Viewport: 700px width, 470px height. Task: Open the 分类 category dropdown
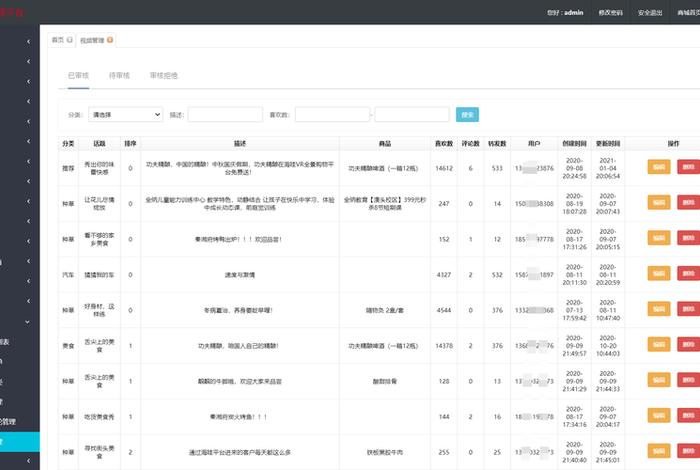(x=125, y=115)
